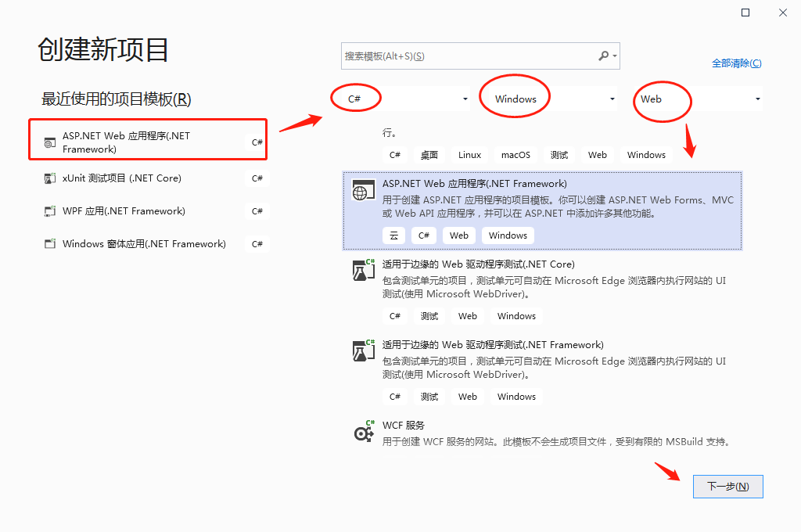
Task: Click the macOS tag in top row
Action: click(x=515, y=155)
